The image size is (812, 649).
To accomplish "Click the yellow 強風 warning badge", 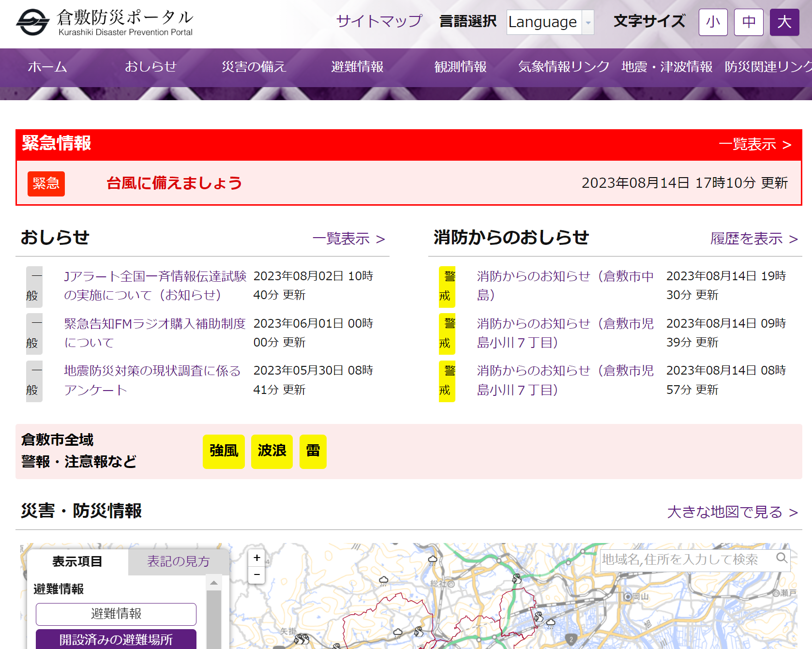I will click(224, 452).
